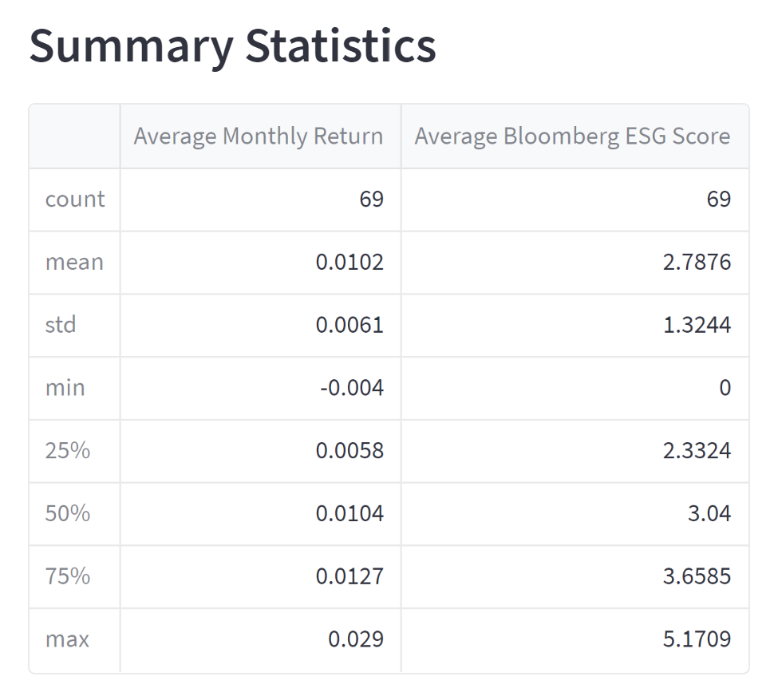Select the std row label
The height and width of the screenshot is (700, 774).
(61, 325)
